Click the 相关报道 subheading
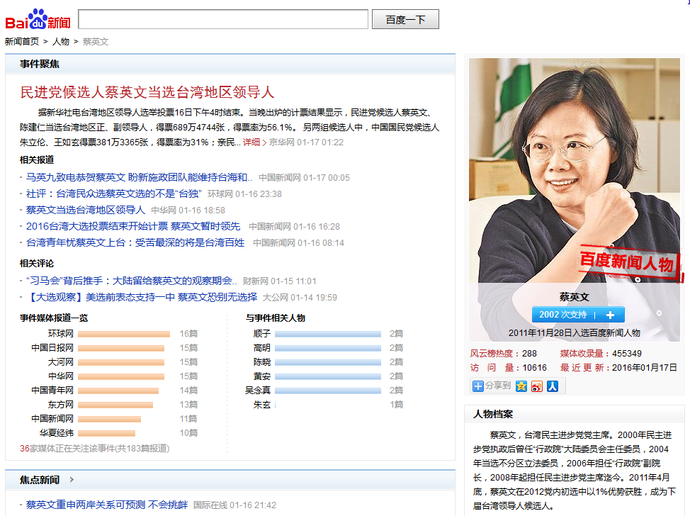Image resolution: width=690 pixels, height=516 pixels. pyautogui.click(x=37, y=160)
